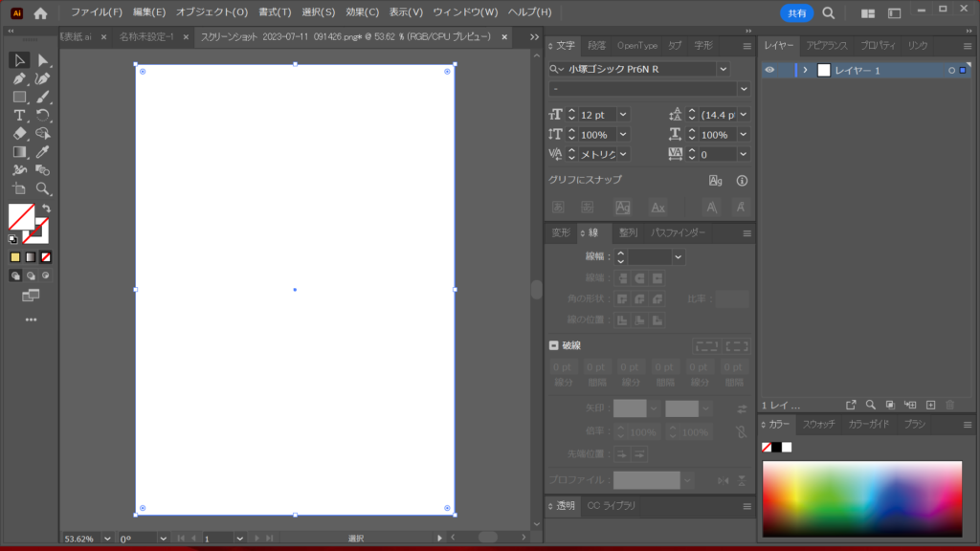The height and width of the screenshot is (551, 980).
Task: Click the locate object magnifier in Layers
Action: [x=870, y=406]
